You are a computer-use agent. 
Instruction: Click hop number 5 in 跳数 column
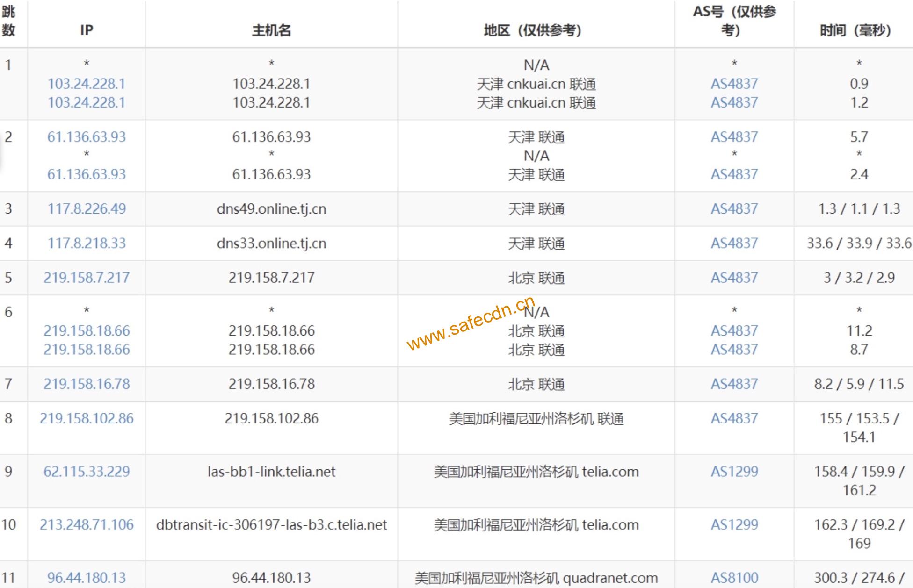(x=8, y=278)
